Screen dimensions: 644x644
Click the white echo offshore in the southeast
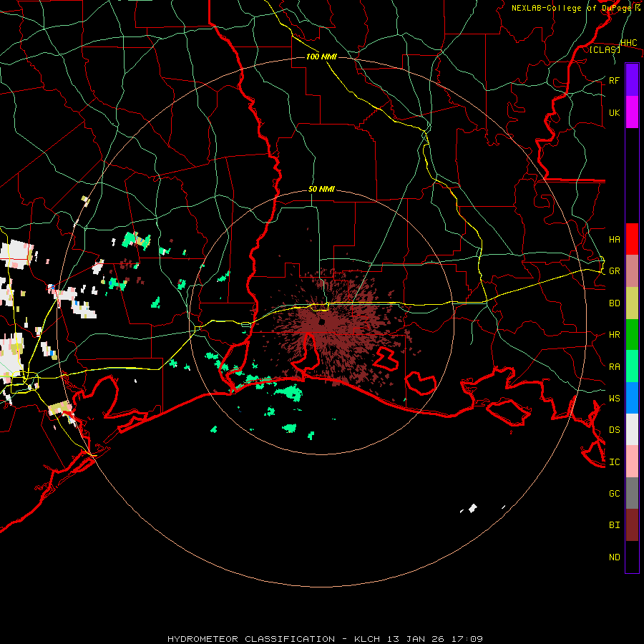coord(473,509)
